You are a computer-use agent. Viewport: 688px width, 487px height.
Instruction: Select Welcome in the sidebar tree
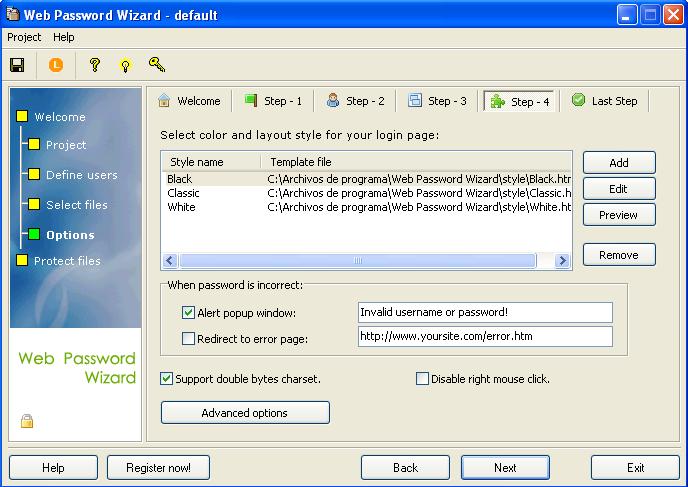tap(60, 117)
